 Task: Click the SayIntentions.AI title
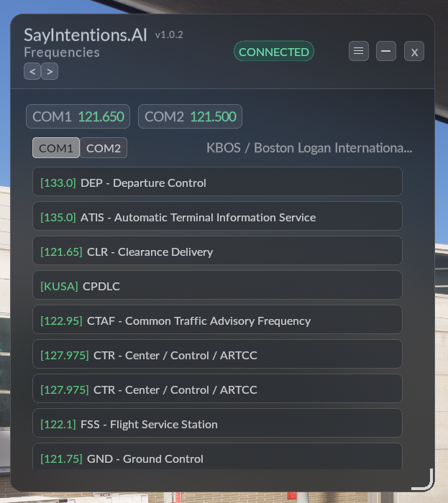tap(86, 34)
